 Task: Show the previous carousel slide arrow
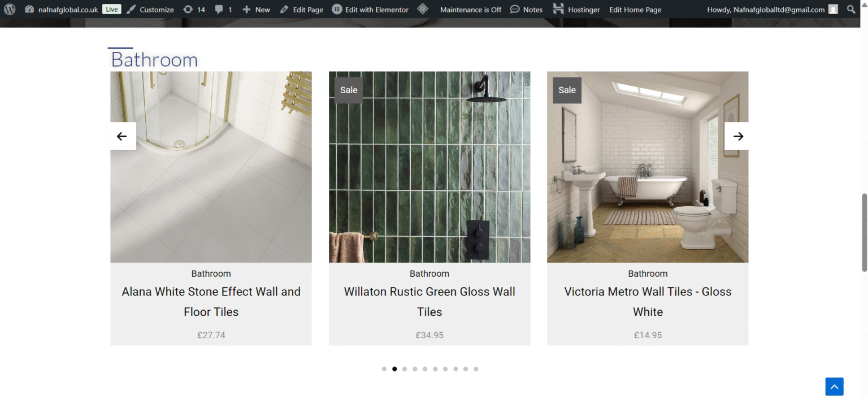pyautogui.click(x=123, y=136)
